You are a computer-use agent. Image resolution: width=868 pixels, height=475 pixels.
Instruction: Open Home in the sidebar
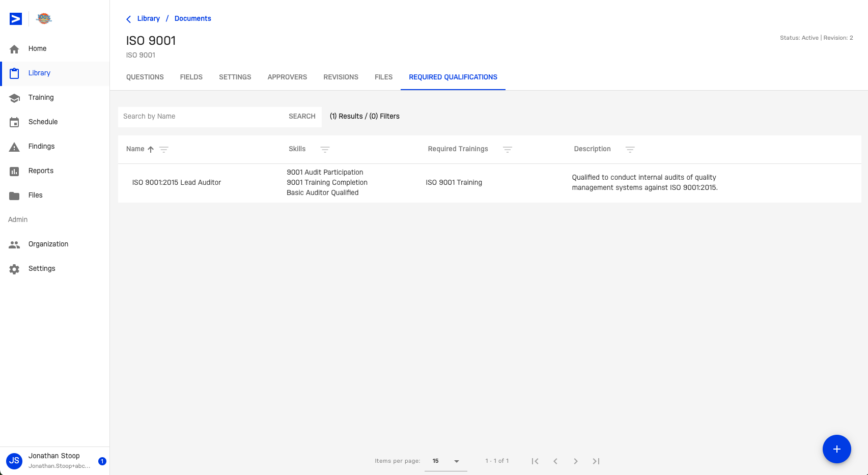pyautogui.click(x=55, y=49)
